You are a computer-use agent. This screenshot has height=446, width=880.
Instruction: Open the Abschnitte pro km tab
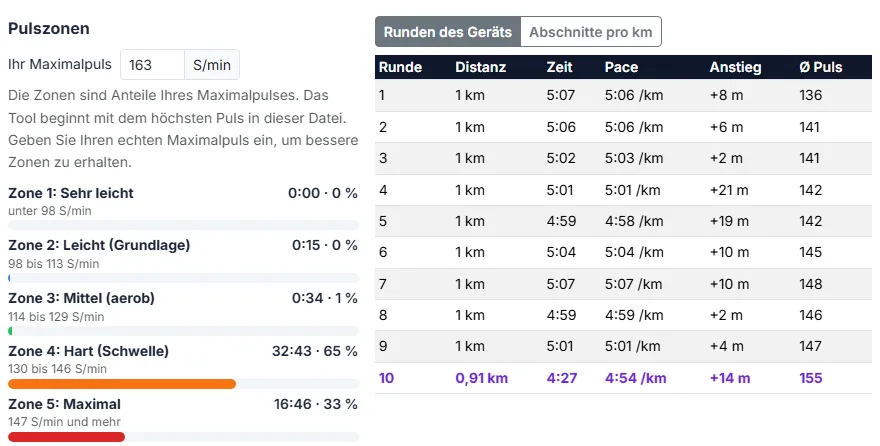pyautogui.click(x=591, y=32)
